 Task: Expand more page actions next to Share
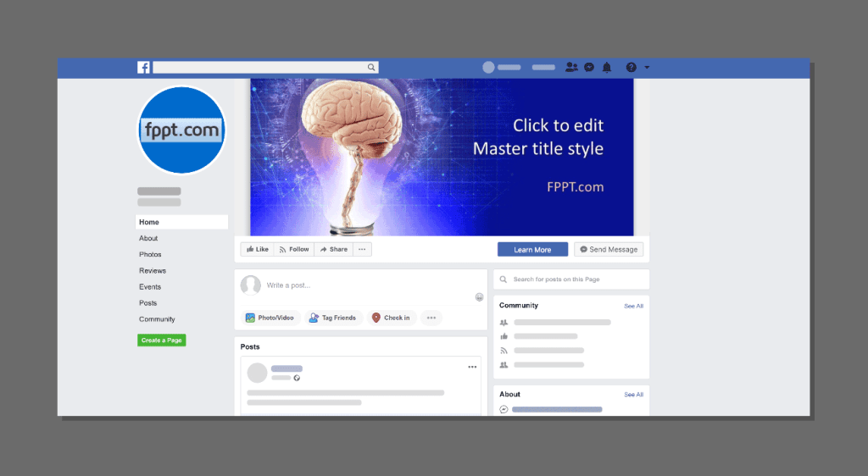point(362,249)
